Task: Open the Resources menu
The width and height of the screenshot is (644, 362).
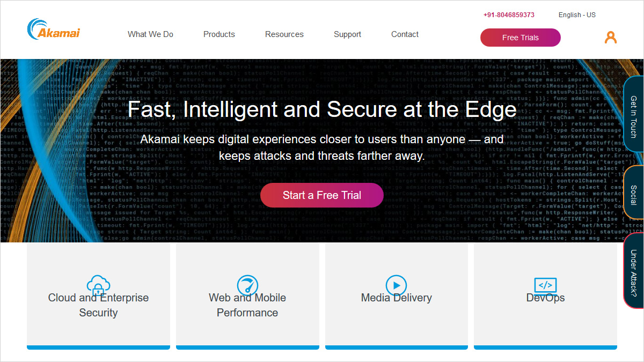Action: [x=284, y=34]
